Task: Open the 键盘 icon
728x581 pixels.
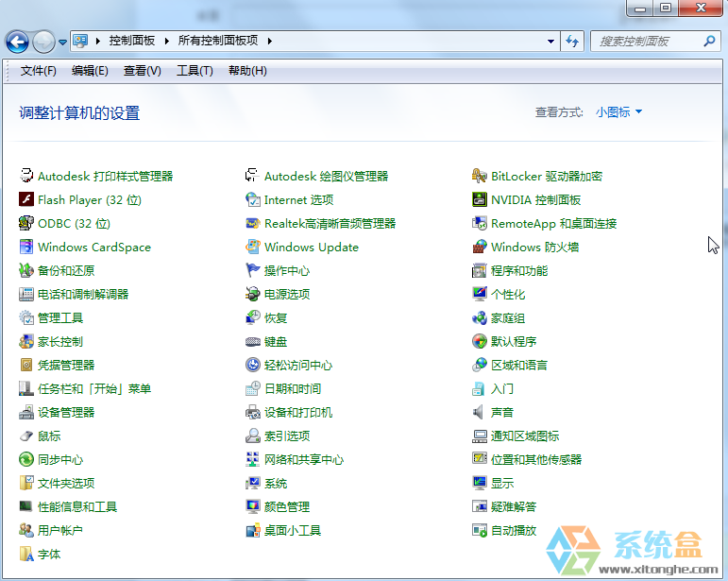Action: click(x=252, y=341)
